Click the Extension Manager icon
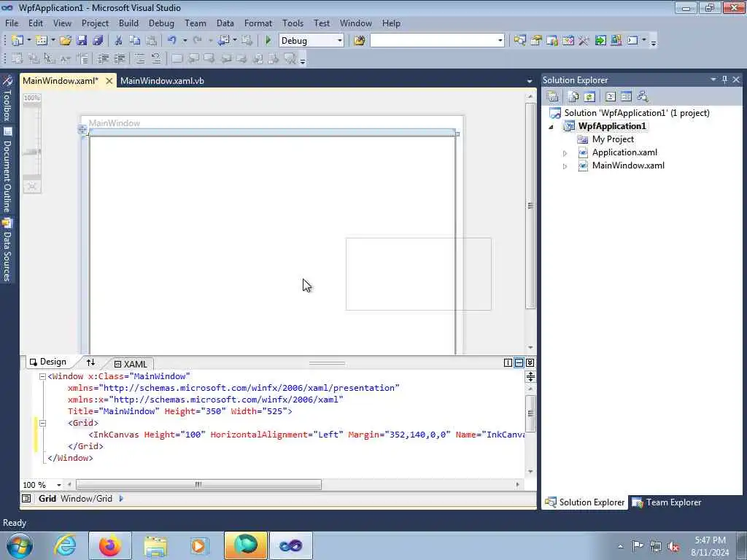The width and height of the screenshot is (747, 560). click(x=616, y=41)
